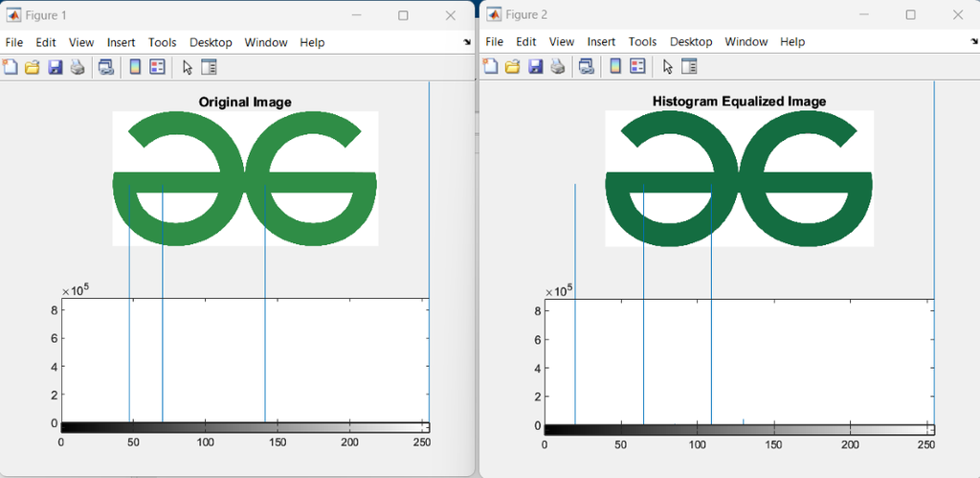Click Print icon in Figure 2 toolbar
The width and height of the screenshot is (980, 478).
click(558, 66)
